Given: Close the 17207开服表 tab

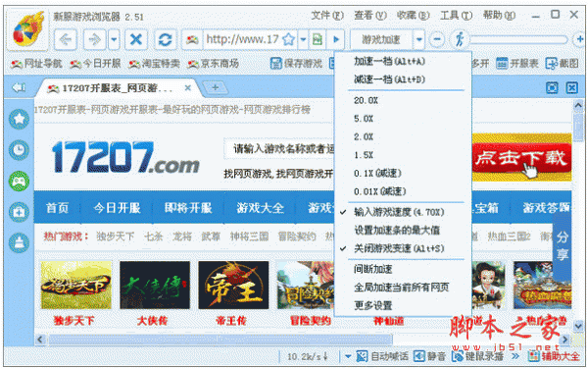Looking at the screenshot, I should 188,88.
